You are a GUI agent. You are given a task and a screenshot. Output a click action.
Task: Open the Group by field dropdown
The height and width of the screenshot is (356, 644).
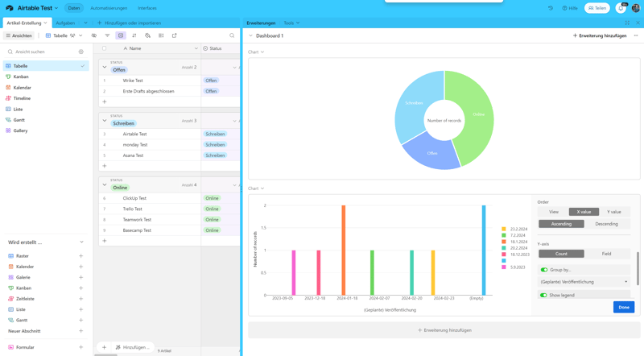[584, 282]
